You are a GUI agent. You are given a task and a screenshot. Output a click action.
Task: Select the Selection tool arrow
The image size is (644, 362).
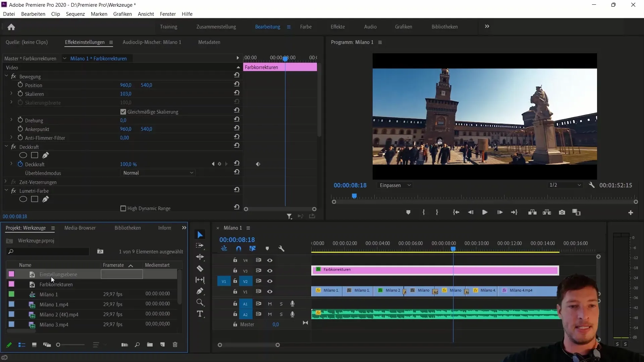(x=200, y=235)
